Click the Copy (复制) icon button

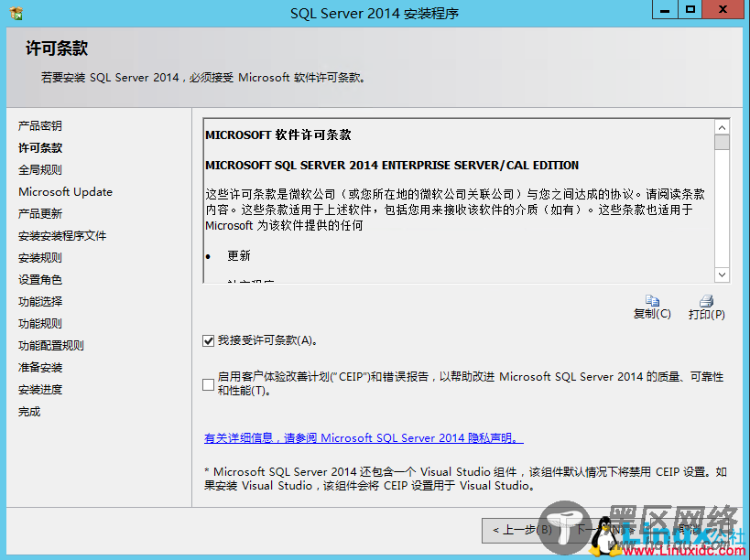[x=652, y=307]
